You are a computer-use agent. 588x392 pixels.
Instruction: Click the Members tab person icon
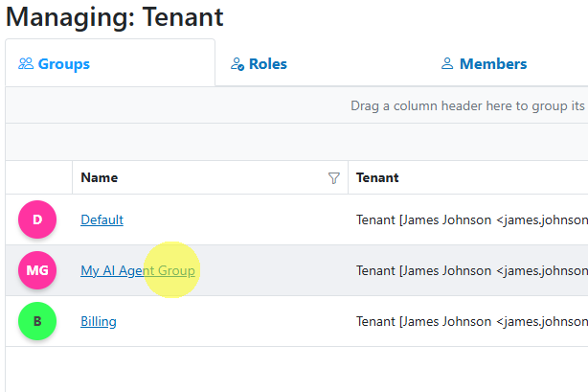click(x=447, y=63)
